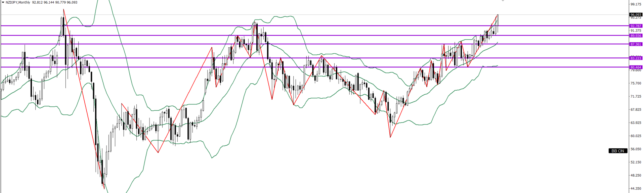Select the 80.464 horizontal line label
Image resolution: width=644 pixels, height=193 pixels.
[x=636, y=67]
